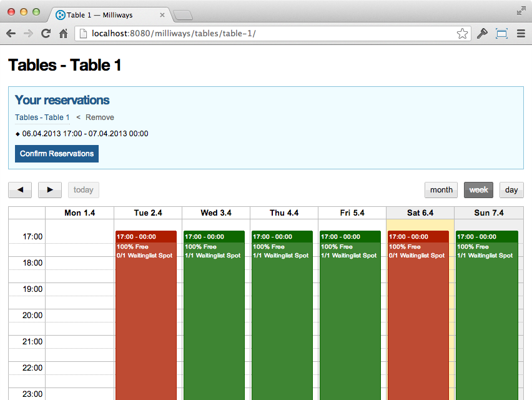The height and width of the screenshot is (400, 532).
Task: Remove the Table 1 reservation
Action: coord(99,117)
